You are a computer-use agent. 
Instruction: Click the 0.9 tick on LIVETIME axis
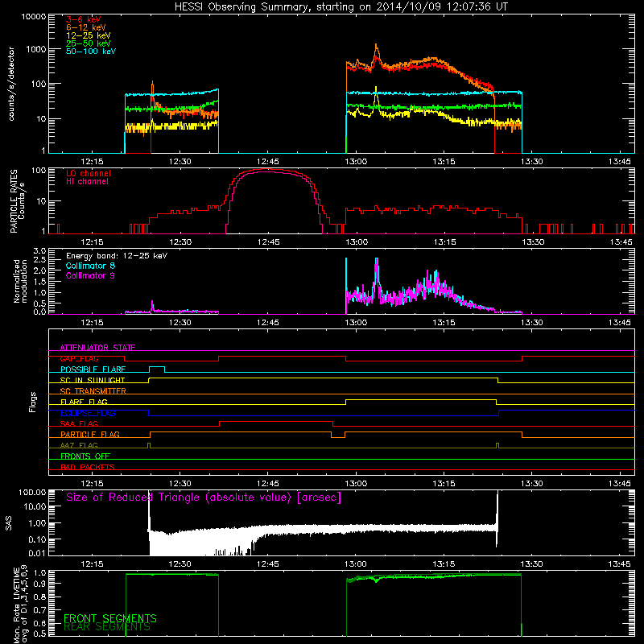39,584
